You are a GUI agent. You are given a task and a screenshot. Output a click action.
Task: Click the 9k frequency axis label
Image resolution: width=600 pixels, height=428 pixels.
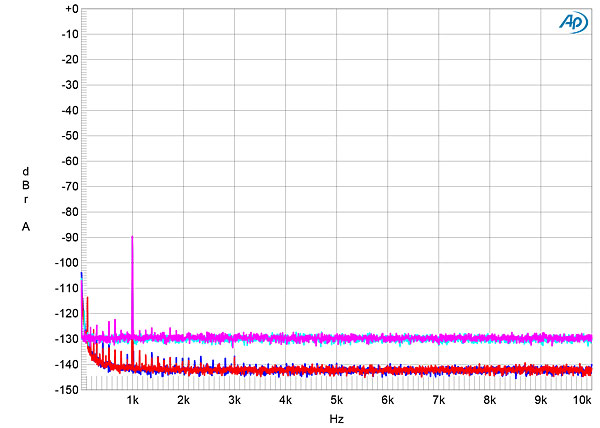point(541,400)
